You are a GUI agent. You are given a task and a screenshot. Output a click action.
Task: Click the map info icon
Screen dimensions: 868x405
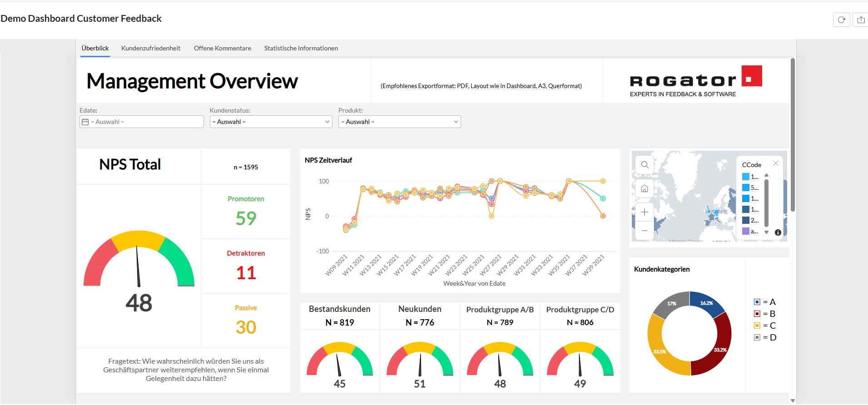pos(778,232)
